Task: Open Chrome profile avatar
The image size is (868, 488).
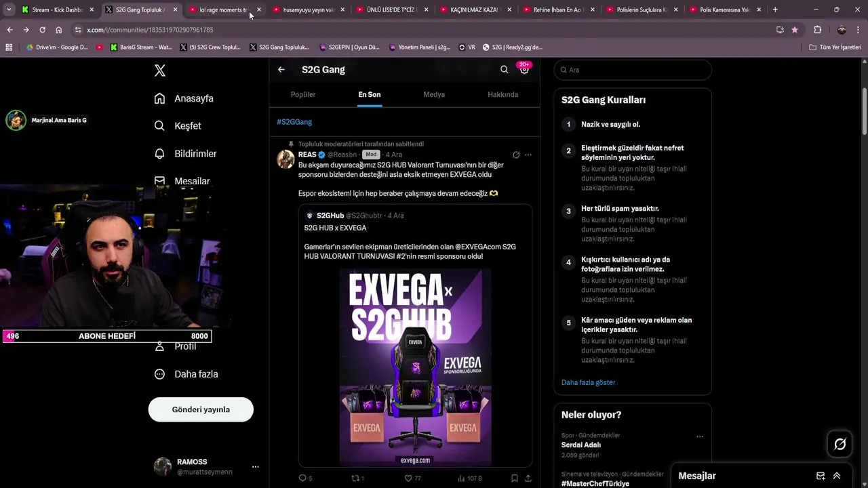Action: (x=842, y=30)
